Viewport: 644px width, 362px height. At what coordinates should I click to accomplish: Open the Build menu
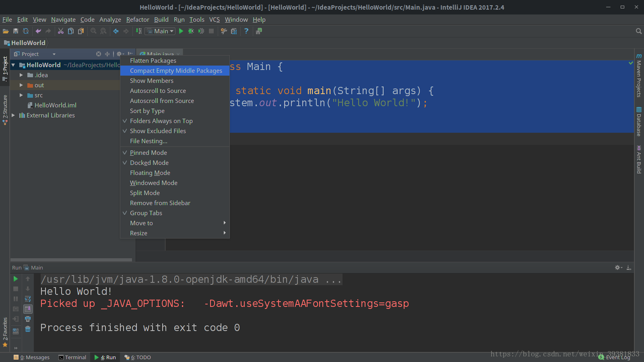click(161, 19)
